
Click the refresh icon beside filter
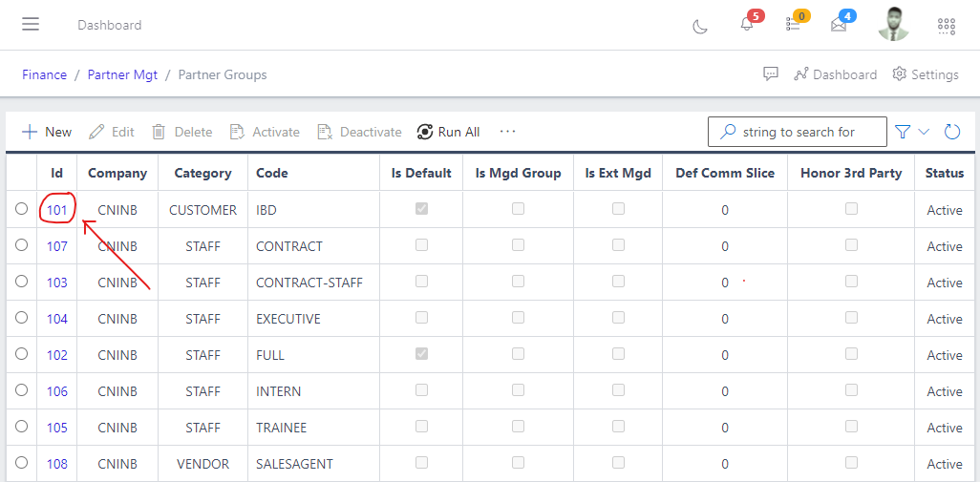point(952,132)
